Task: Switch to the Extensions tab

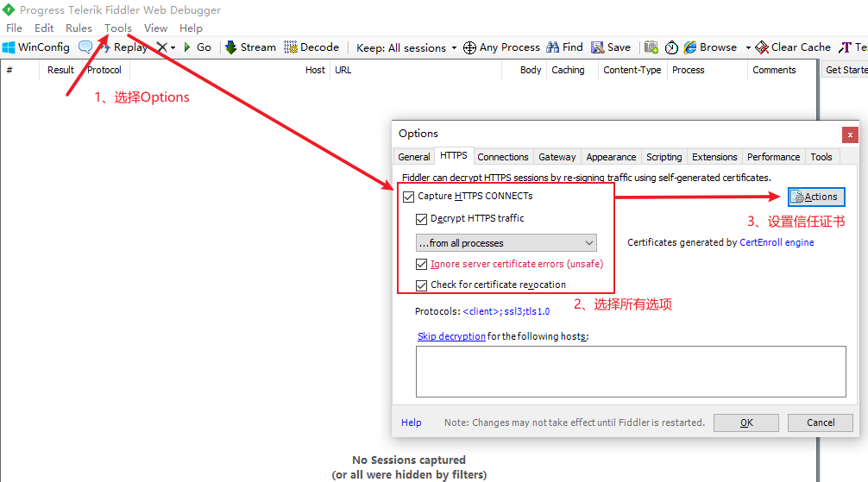Action: (714, 157)
